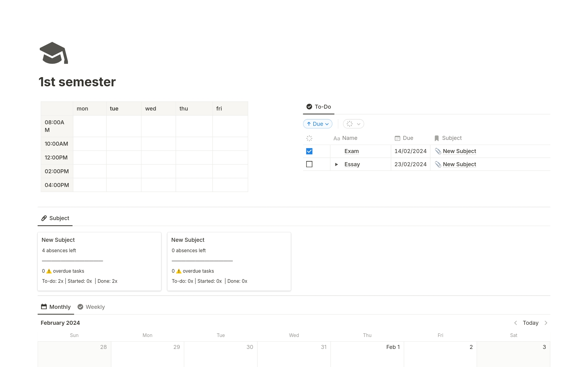Go to previous month with left arrow
This screenshot has width=588, height=367.
point(515,323)
